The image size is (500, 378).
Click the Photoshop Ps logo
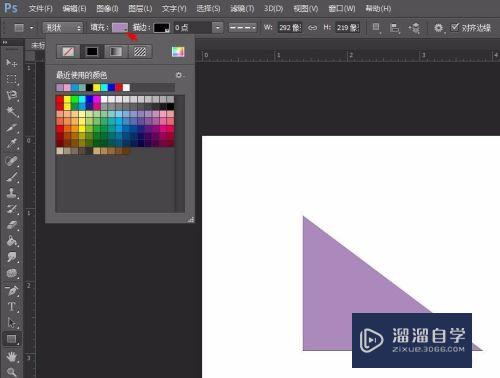(11, 8)
